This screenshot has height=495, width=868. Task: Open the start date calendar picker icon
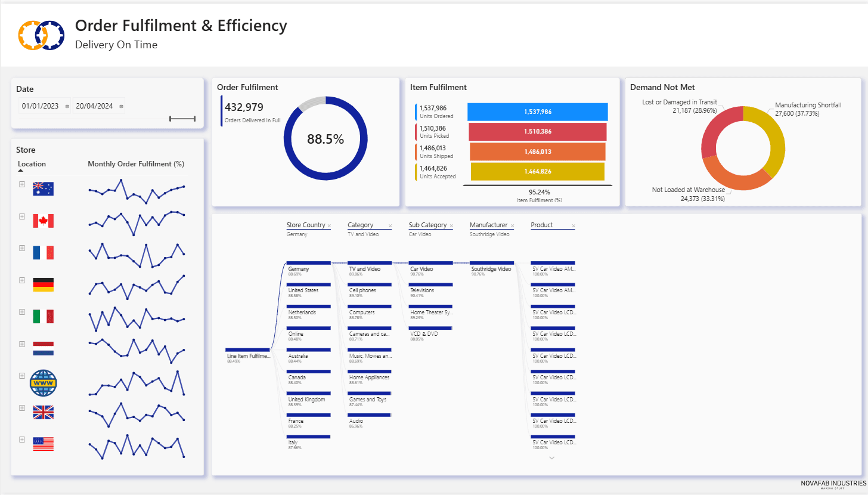[67, 106]
